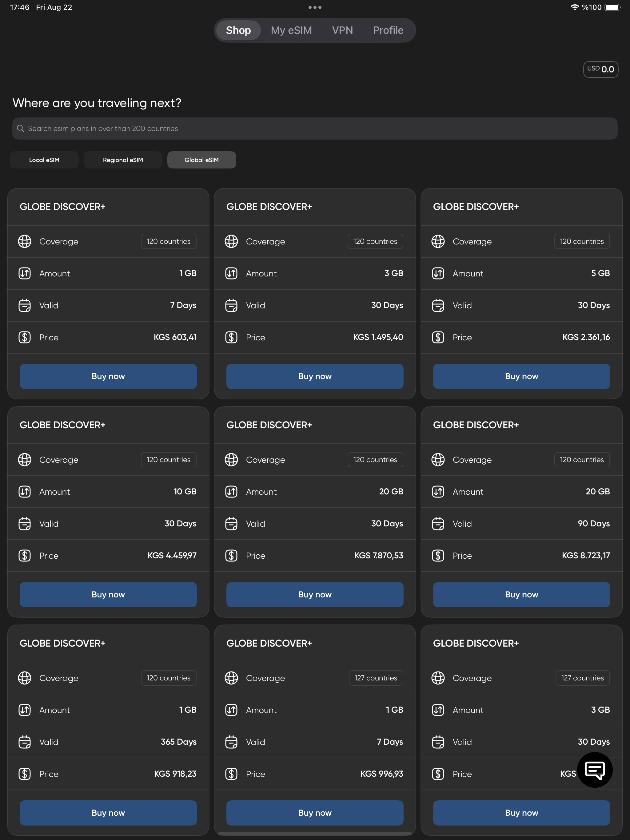Tap data icon on 20 GB 90 Days card
Screen dimensions: 630x840
pos(438,492)
